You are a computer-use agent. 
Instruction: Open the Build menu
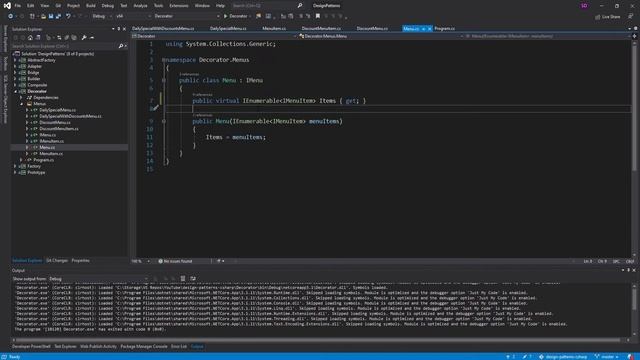pyautogui.click(x=91, y=6)
